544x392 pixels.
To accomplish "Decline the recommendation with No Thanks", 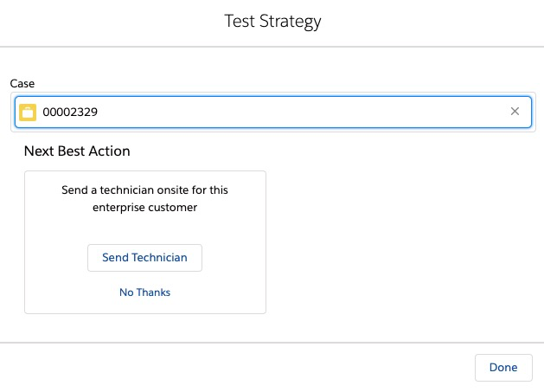I will (144, 292).
